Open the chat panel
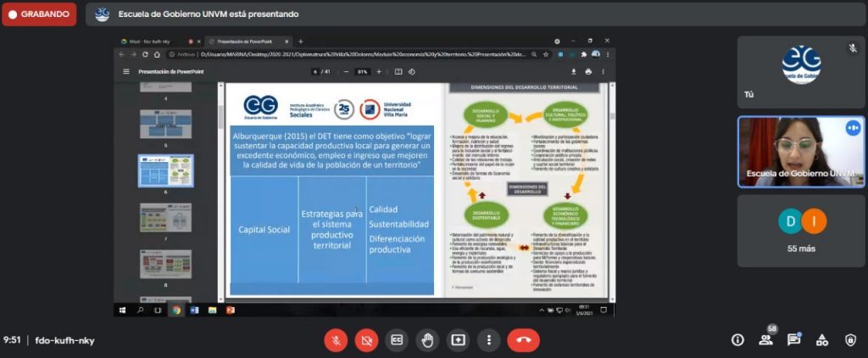This screenshot has height=358, width=868. point(793,340)
